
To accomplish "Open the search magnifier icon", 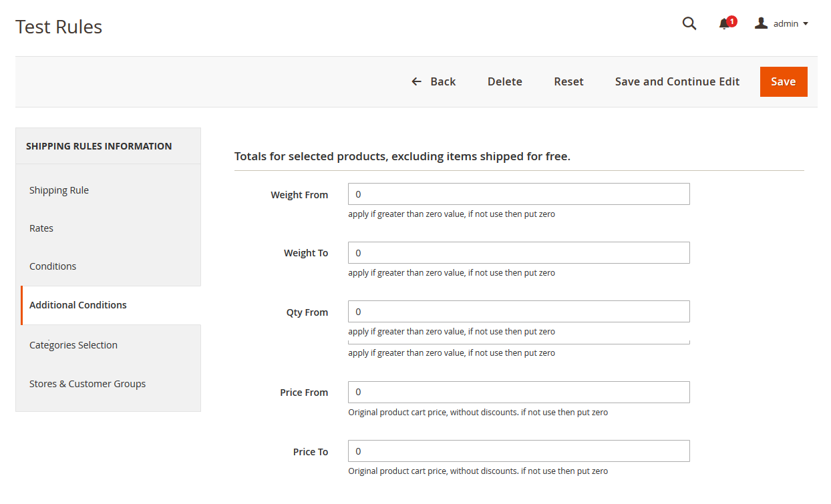I will 689,24.
